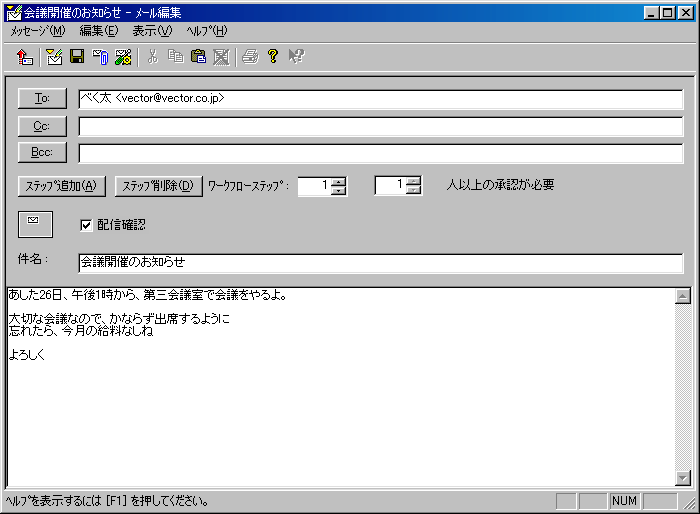Click the approver count number field
Screen dimensions: 700x514
[391, 185]
